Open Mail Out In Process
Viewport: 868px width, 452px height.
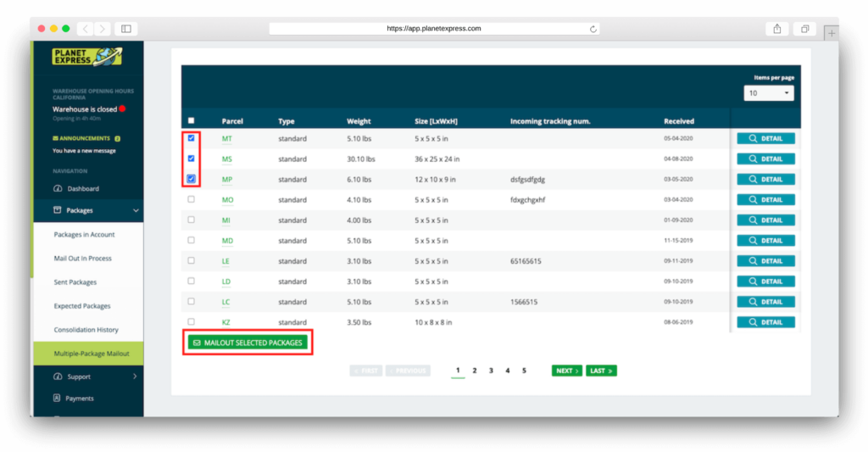pyautogui.click(x=82, y=259)
